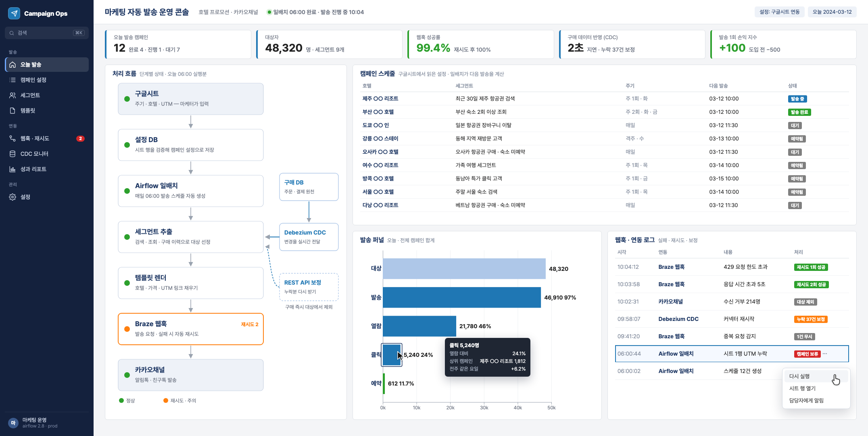Open the ⋯ more menu on 캠페인 보류 row

click(x=825, y=354)
